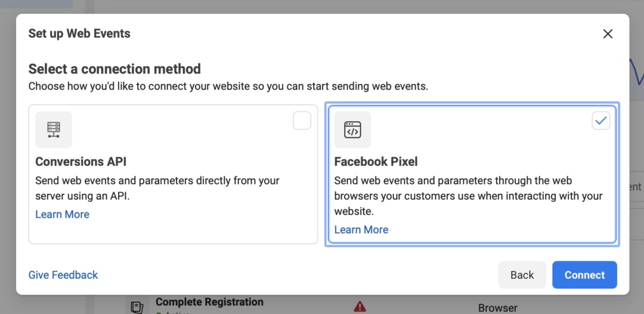Select the Conversions API card title
The width and height of the screenshot is (644, 314).
coord(81,162)
